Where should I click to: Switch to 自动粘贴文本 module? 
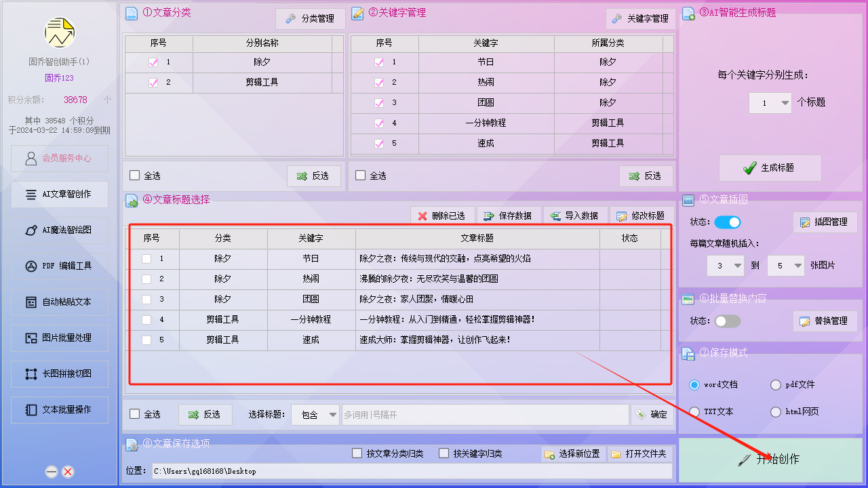[x=60, y=302]
